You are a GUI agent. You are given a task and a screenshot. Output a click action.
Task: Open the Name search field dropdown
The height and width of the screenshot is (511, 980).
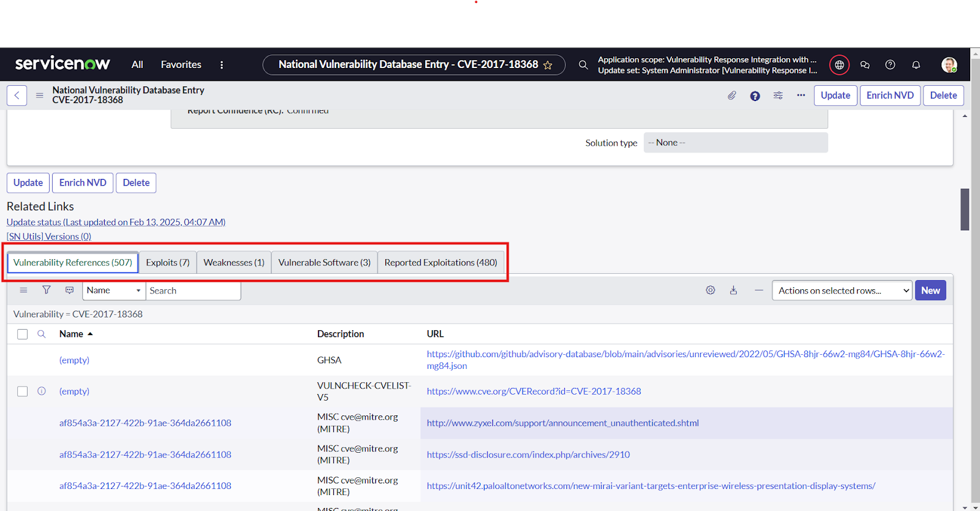pos(114,290)
